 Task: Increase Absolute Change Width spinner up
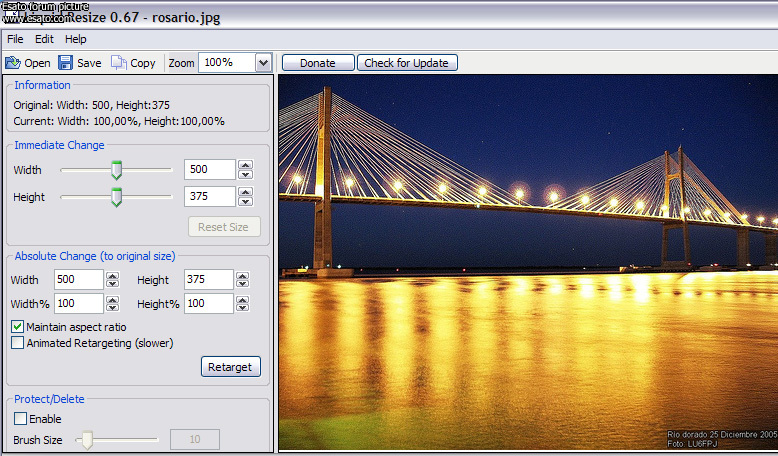(112, 275)
